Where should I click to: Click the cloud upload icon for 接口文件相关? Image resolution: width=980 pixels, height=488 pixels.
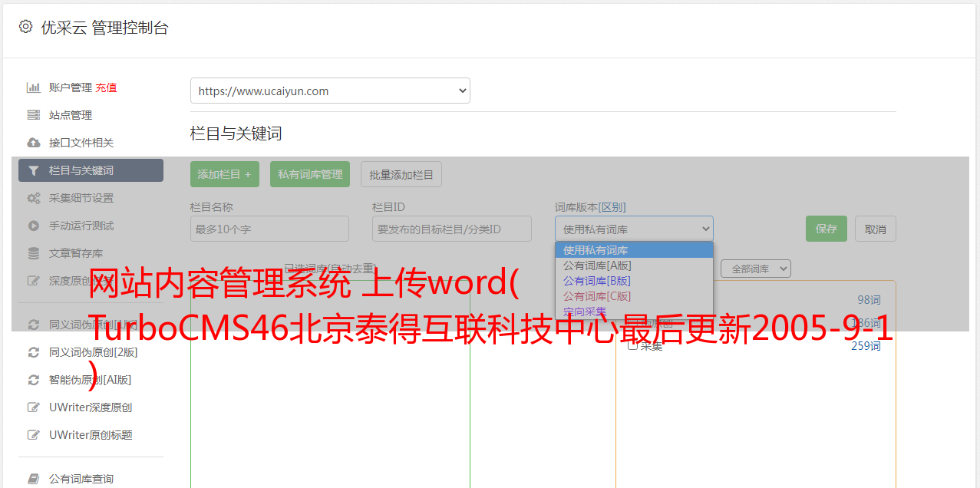point(34,143)
